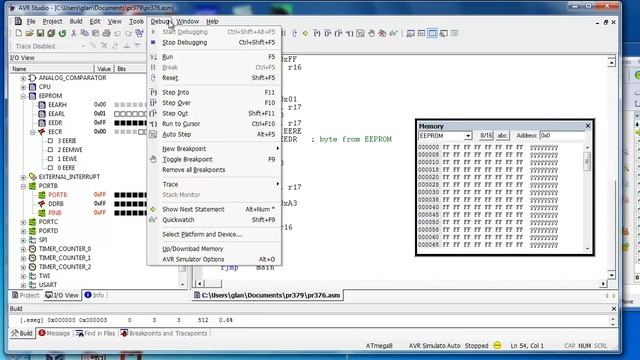
Task: Choose Up/Download Memory menu entry
Action: 215,249
